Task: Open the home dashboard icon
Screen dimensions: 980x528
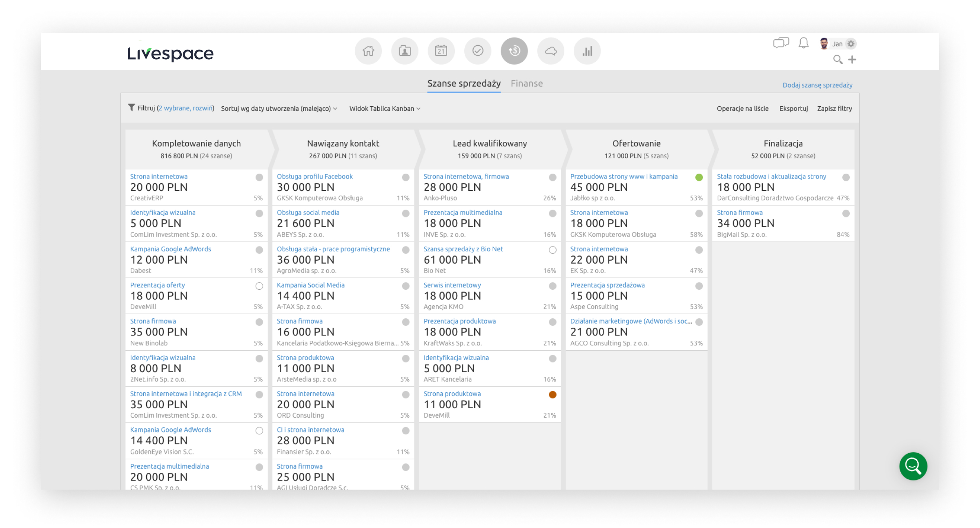Action: pyautogui.click(x=368, y=51)
